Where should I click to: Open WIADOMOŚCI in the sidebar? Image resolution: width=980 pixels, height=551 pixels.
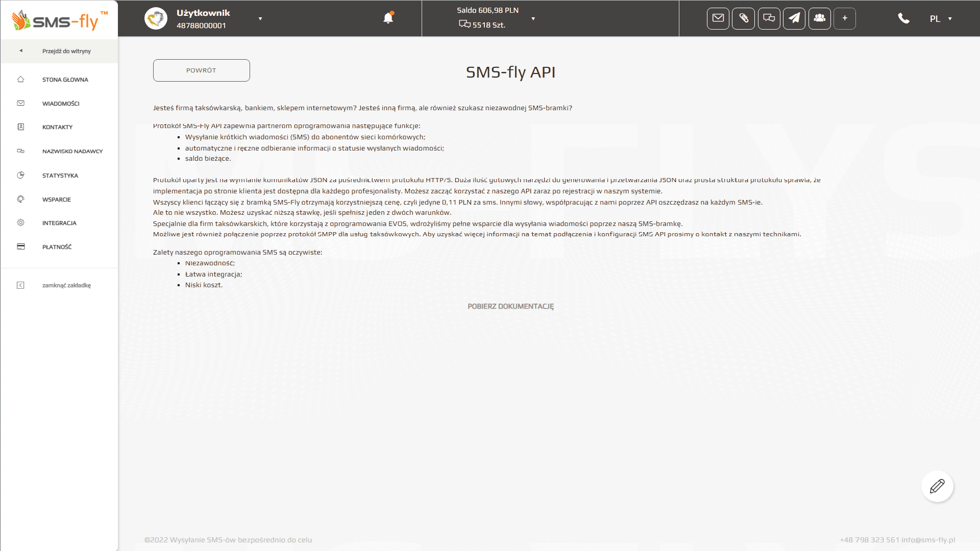click(x=61, y=104)
